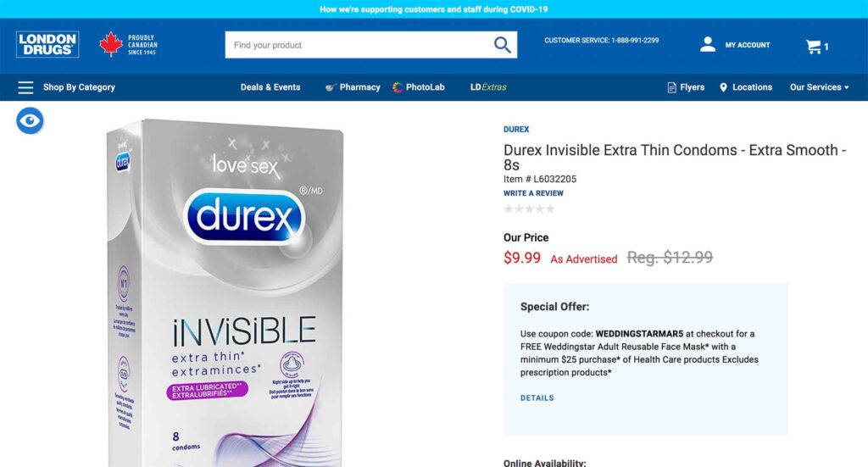Expand the Our Services dropdown
The width and height of the screenshot is (868, 467).
[820, 87]
